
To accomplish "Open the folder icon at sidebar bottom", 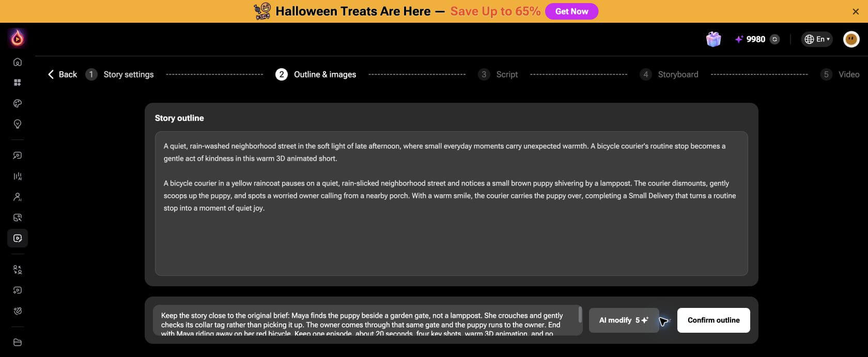I will (18, 342).
